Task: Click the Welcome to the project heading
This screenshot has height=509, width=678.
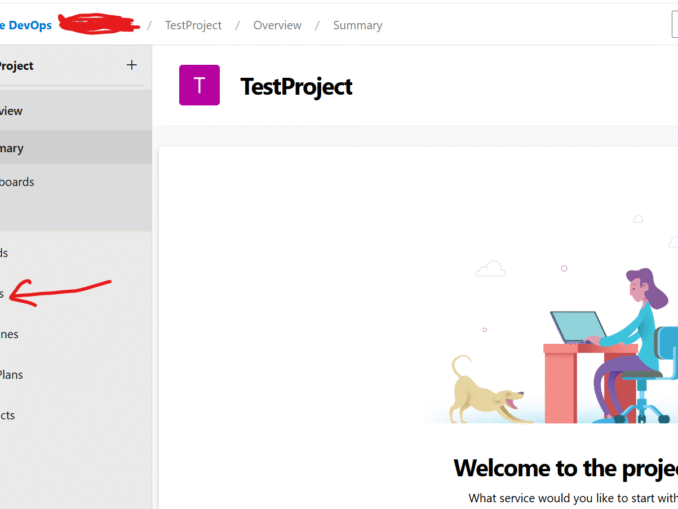Action: pos(565,468)
